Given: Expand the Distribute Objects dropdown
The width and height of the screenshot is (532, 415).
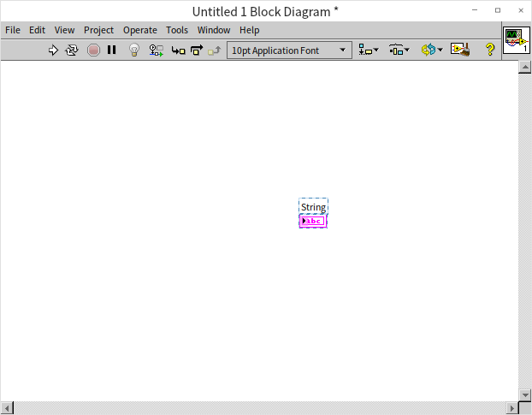Looking at the screenshot, I should 399,50.
